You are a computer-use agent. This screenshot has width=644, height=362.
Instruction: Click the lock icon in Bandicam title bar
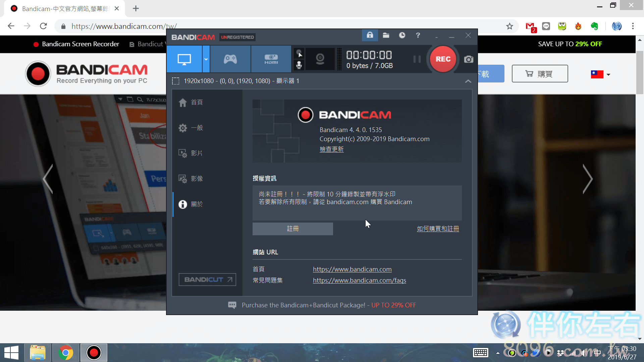[370, 35]
